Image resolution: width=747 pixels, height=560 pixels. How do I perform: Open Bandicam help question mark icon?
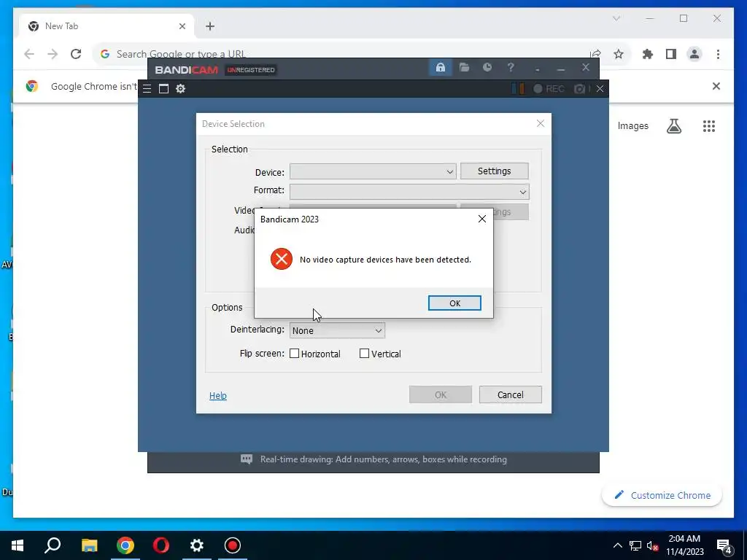click(x=510, y=68)
